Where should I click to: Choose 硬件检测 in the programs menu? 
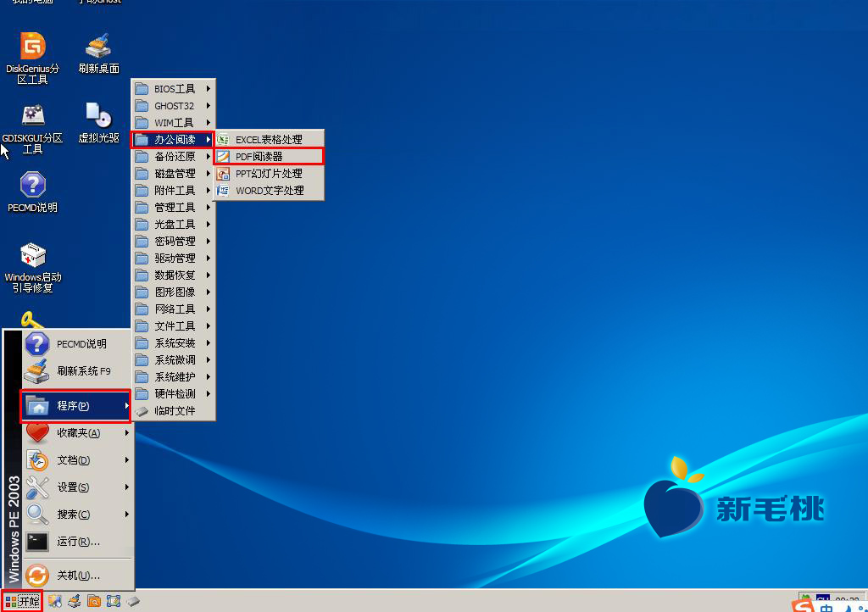[x=173, y=394]
